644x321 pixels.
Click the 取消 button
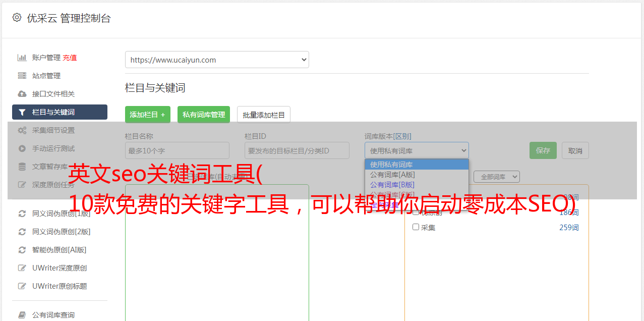[575, 150]
